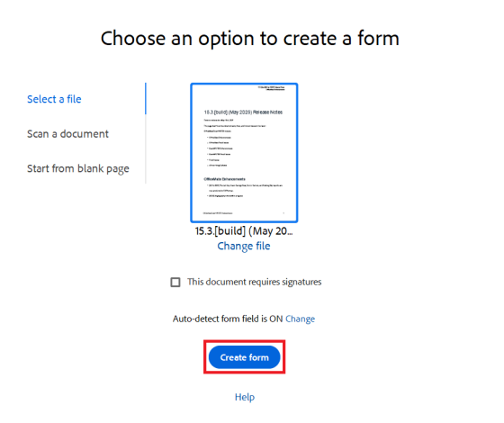Click 'OfficeMate Enhancements' heading inside preview
This screenshot has height=423, width=504.
point(224,179)
